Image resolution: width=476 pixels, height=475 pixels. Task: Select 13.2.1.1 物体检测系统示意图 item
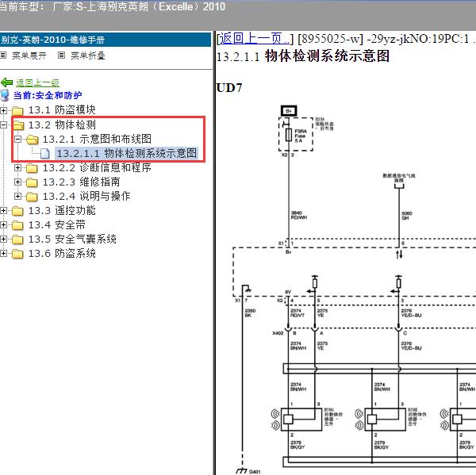[x=127, y=153]
